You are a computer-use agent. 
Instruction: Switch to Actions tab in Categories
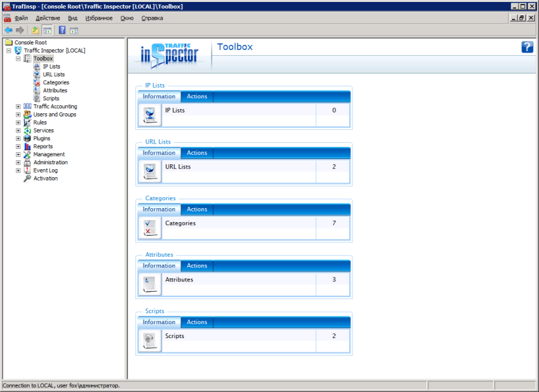coord(197,209)
